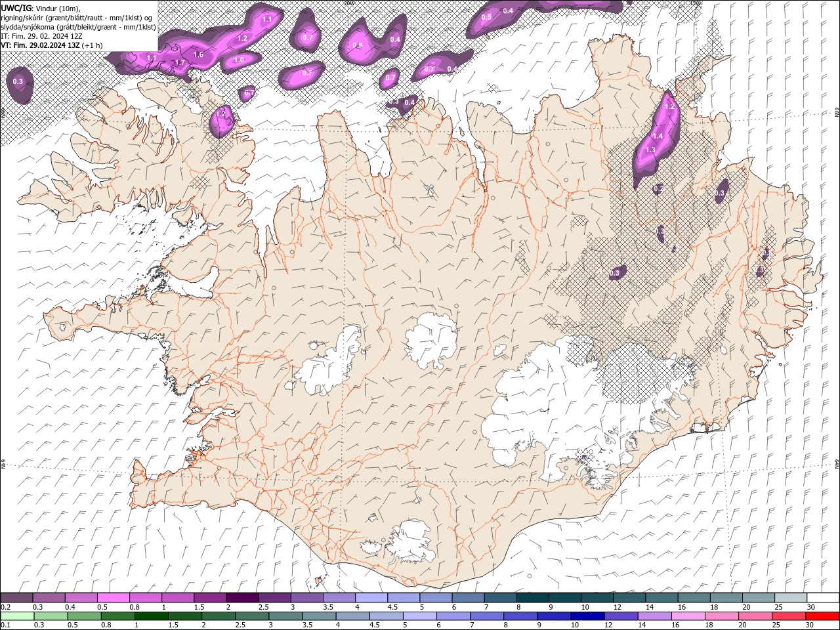
Task: Select the upper legend swatch starting at 4
Action: point(371,598)
